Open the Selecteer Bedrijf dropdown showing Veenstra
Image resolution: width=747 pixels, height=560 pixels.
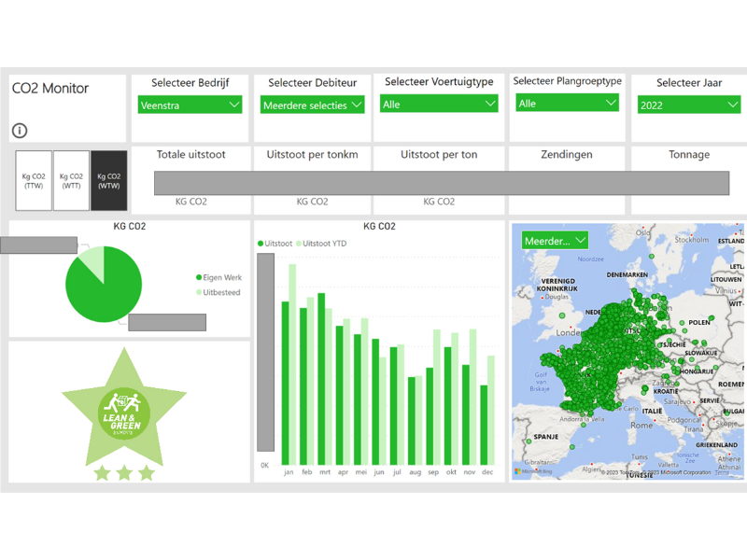point(190,105)
